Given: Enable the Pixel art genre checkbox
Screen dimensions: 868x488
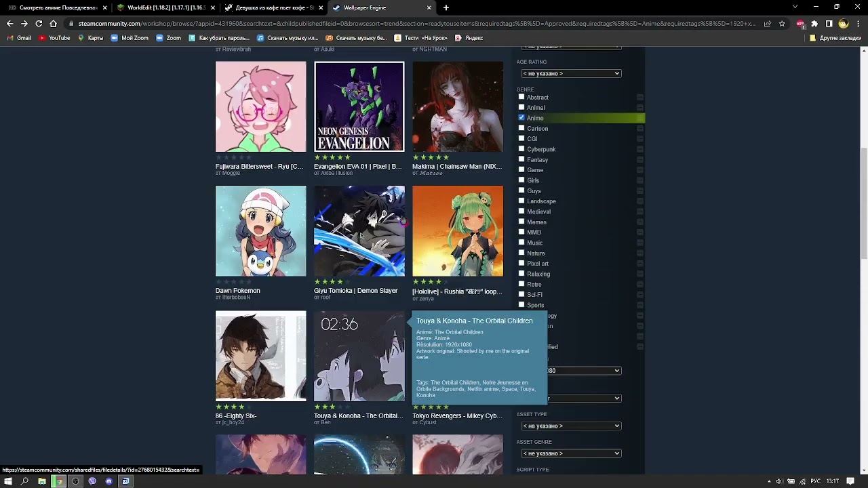Looking at the screenshot, I should (x=521, y=263).
